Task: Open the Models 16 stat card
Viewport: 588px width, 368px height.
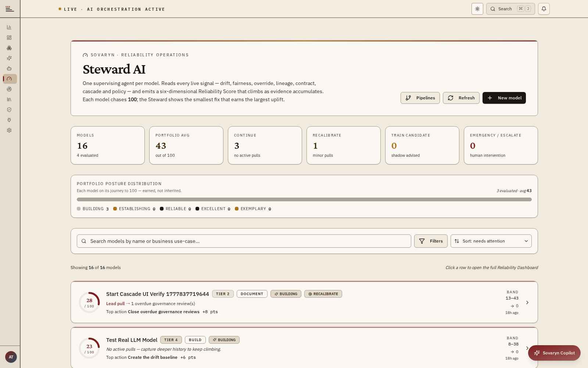Action: click(108, 145)
